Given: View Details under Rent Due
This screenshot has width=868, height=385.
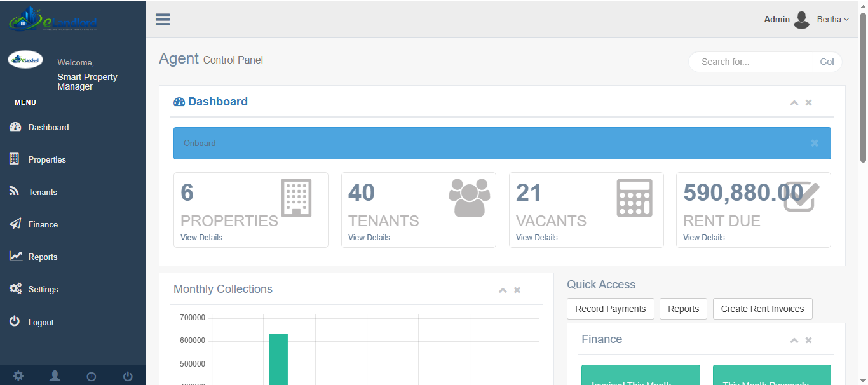Looking at the screenshot, I should pos(703,238).
